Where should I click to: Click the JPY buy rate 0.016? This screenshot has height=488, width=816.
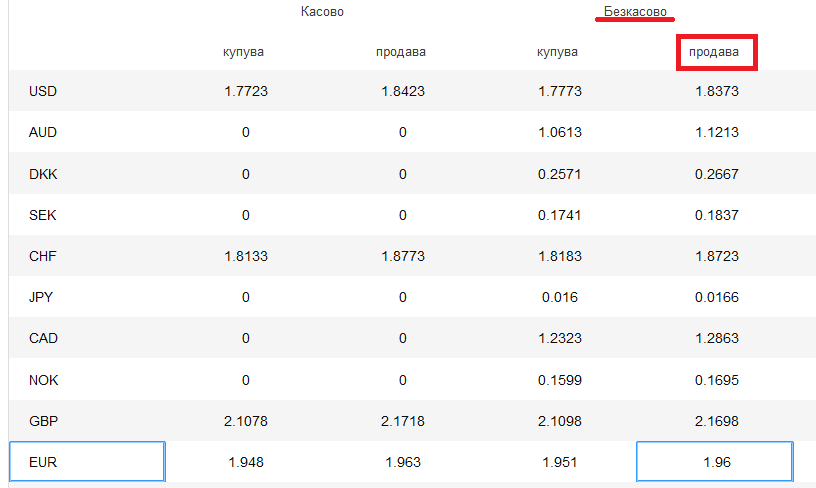558,297
